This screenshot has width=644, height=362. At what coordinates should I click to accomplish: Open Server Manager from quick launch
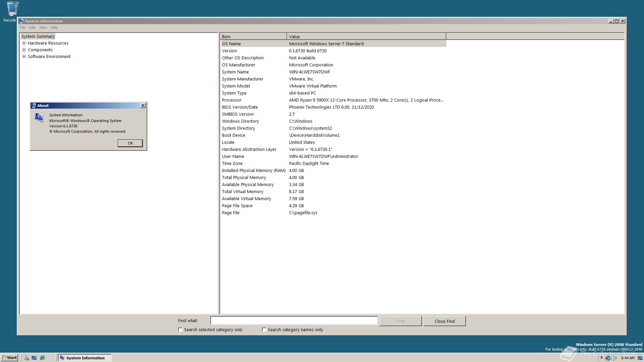[26, 358]
